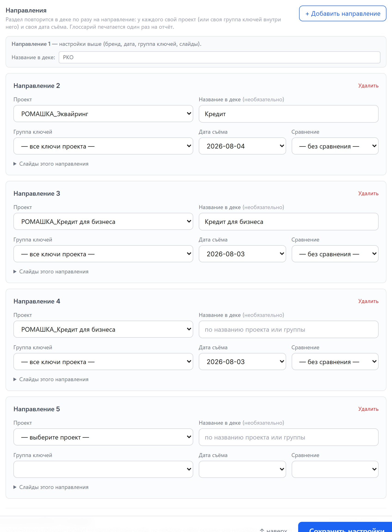392x532 pixels.
Task: Open project dropdown showing РОМАШКА_Эквайринг
Action: 103,114
